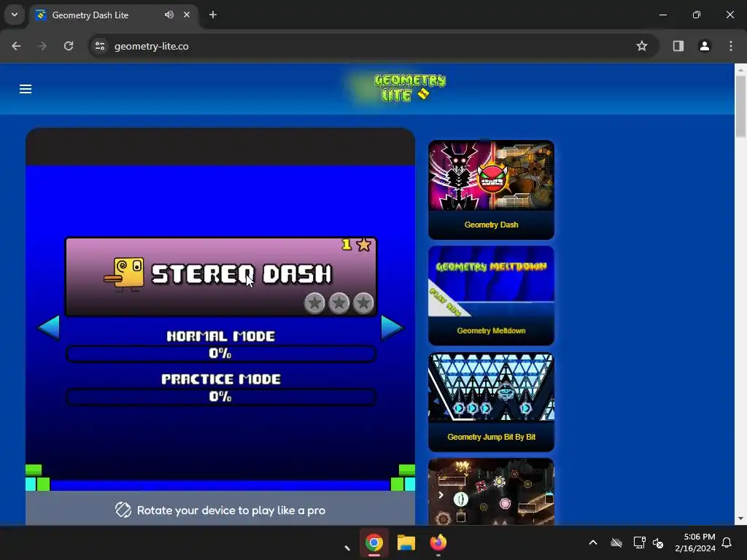
Task: Bookmark this page with the star icon
Action: click(x=642, y=46)
